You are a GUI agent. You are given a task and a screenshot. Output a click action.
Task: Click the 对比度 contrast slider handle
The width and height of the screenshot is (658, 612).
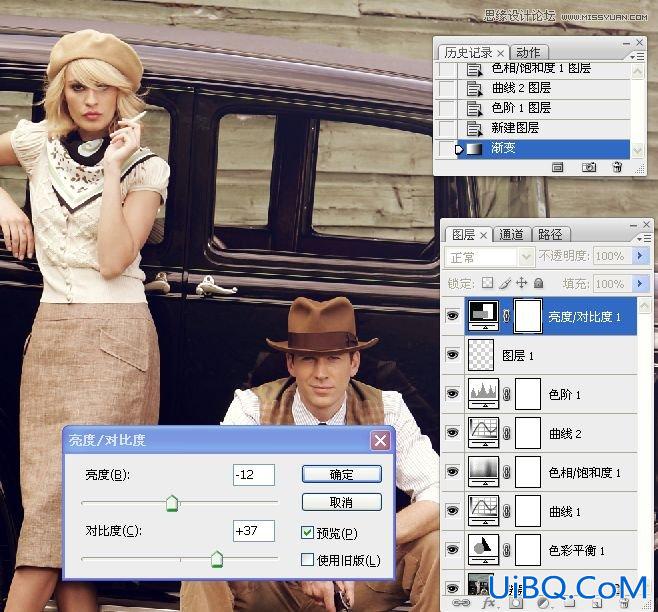[217, 559]
